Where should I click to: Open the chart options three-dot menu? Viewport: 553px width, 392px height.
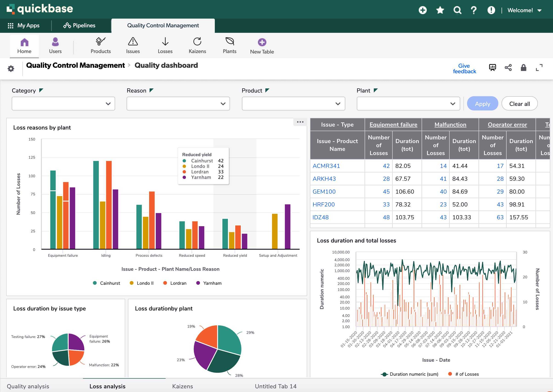coord(300,122)
